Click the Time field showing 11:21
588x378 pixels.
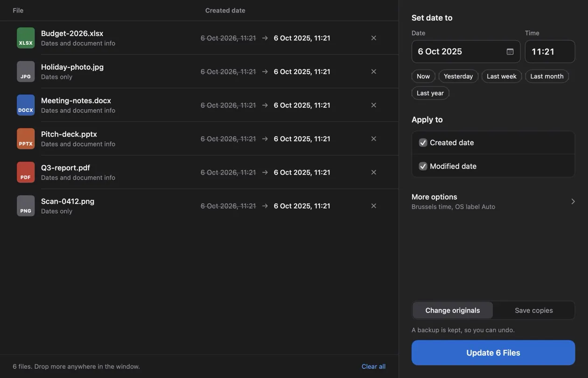point(550,51)
